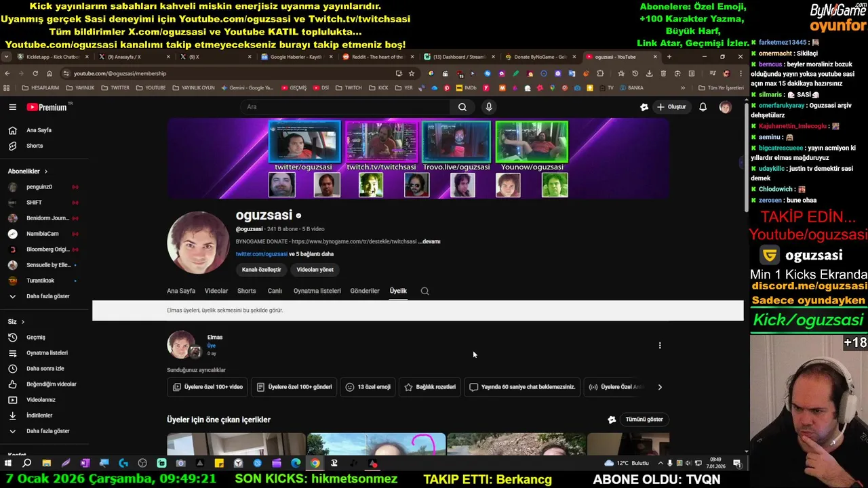868x488 pixels.
Task: Open the Windows Start menu
Action: [8, 464]
